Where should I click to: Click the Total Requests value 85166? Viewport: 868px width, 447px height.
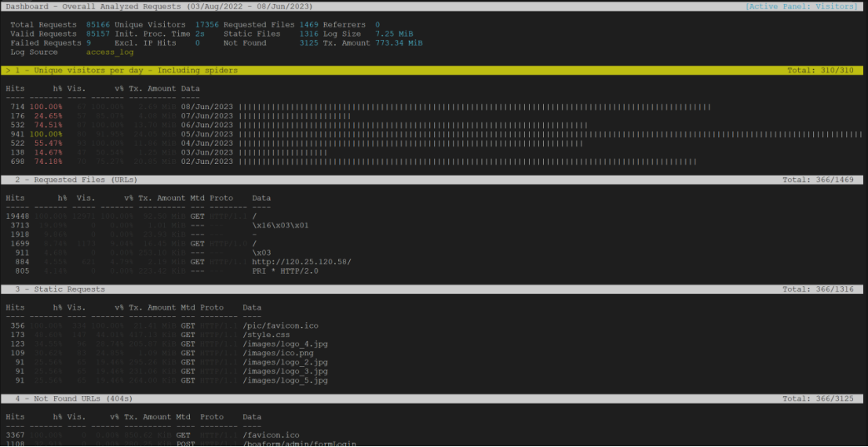98,25
